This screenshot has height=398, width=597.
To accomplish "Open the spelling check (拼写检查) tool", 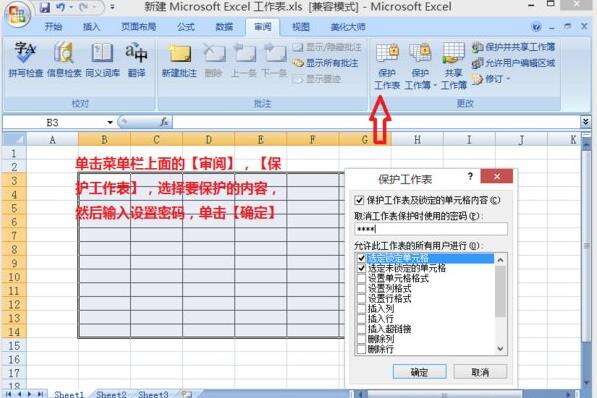I will click(25, 60).
